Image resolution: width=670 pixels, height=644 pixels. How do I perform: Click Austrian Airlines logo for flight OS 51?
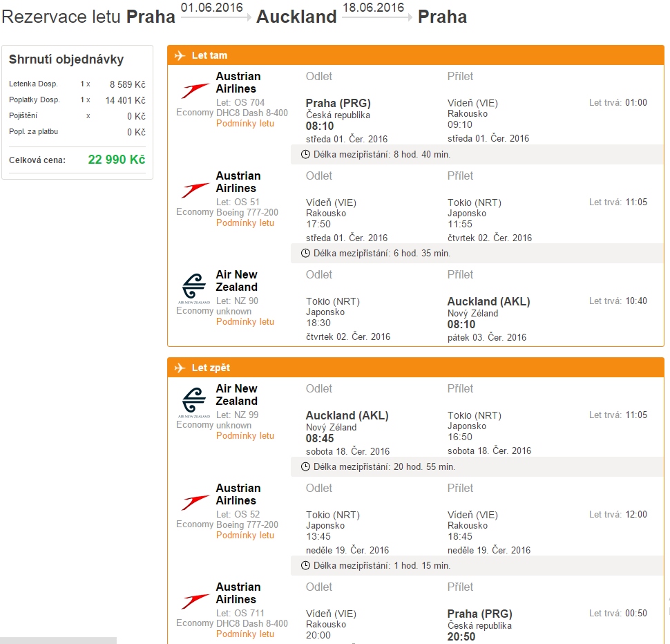click(x=194, y=190)
